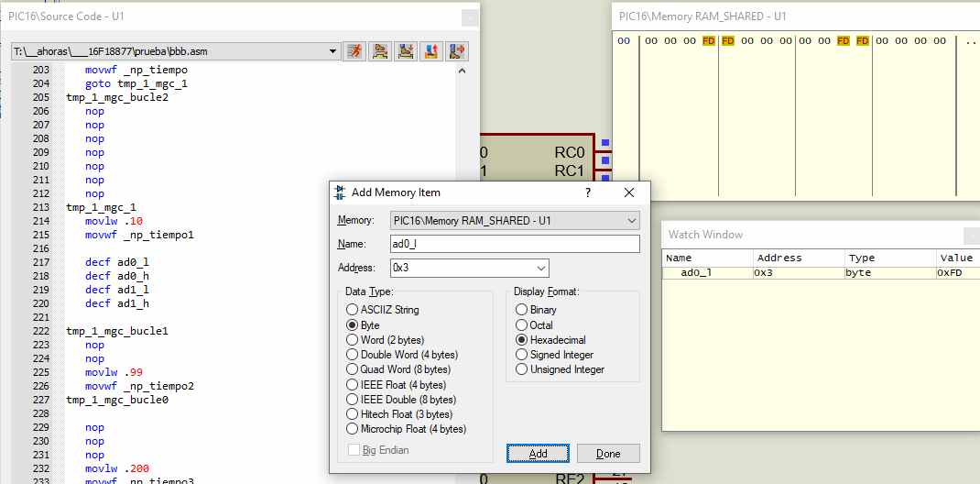This screenshot has width=980, height=484.
Task: Choose Hitech Float (3 bytes) type
Action: [399, 414]
